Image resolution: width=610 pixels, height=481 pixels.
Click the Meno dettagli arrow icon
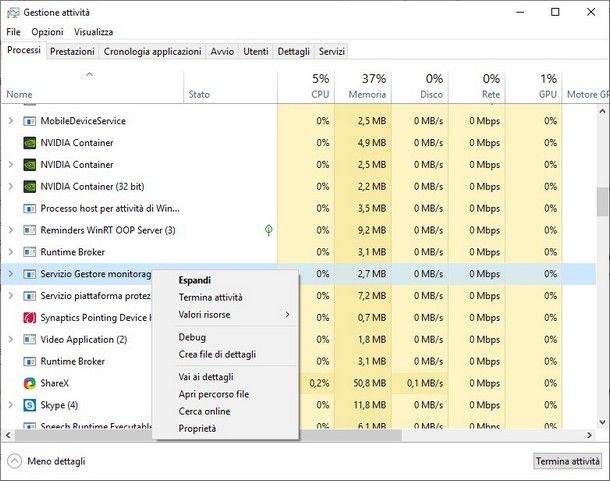pyautogui.click(x=14, y=461)
